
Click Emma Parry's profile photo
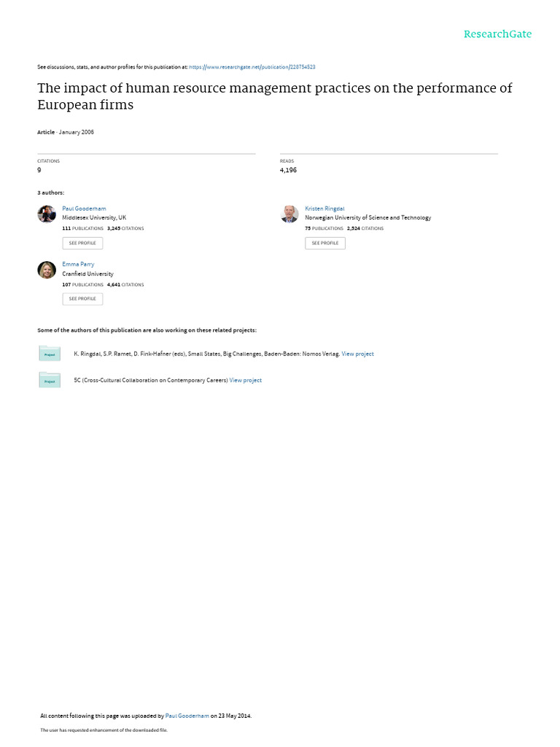(47, 270)
